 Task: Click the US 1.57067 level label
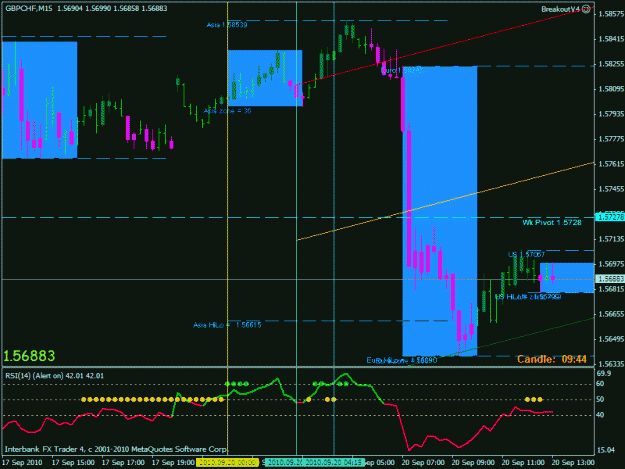tap(526, 254)
